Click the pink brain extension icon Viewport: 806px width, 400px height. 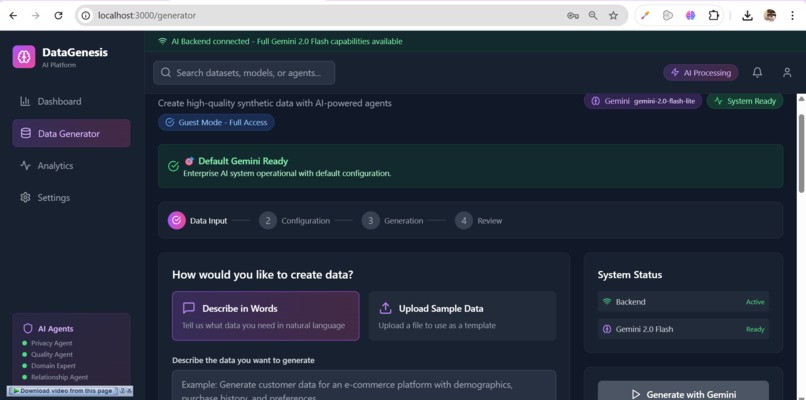point(690,15)
